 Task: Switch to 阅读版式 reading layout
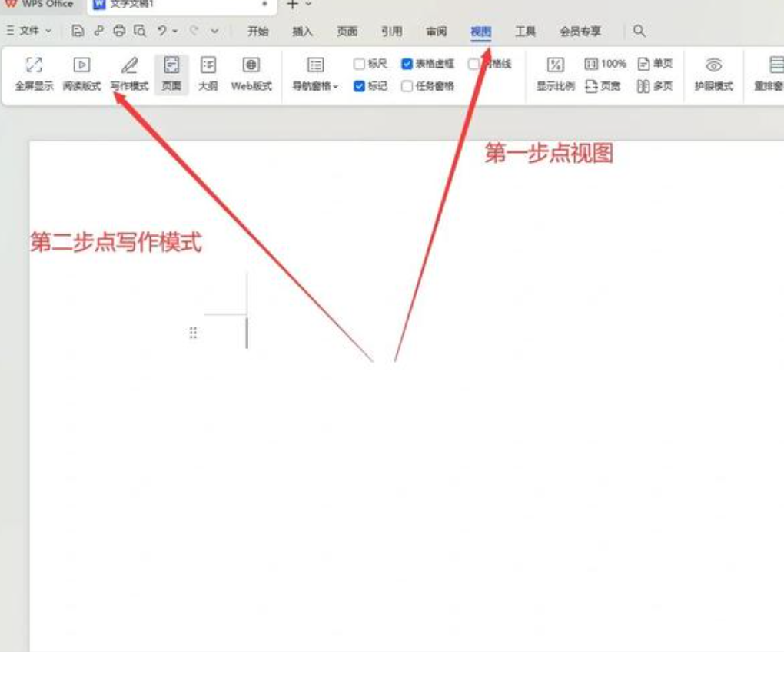coord(81,66)
